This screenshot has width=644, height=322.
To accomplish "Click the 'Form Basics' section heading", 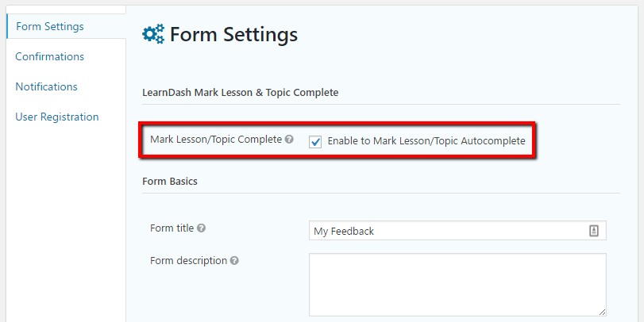I will [x=170, y=181].
